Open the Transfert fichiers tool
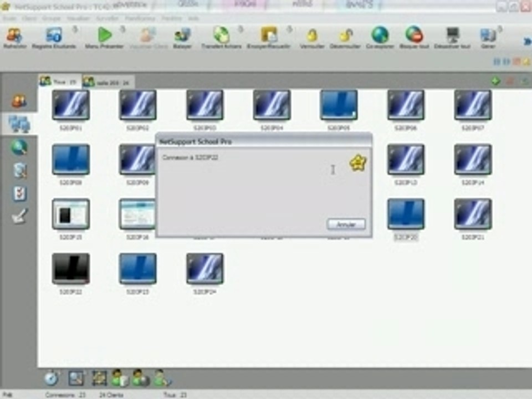The height and width of the screenshot is (399, 532). tap(221, 38)
